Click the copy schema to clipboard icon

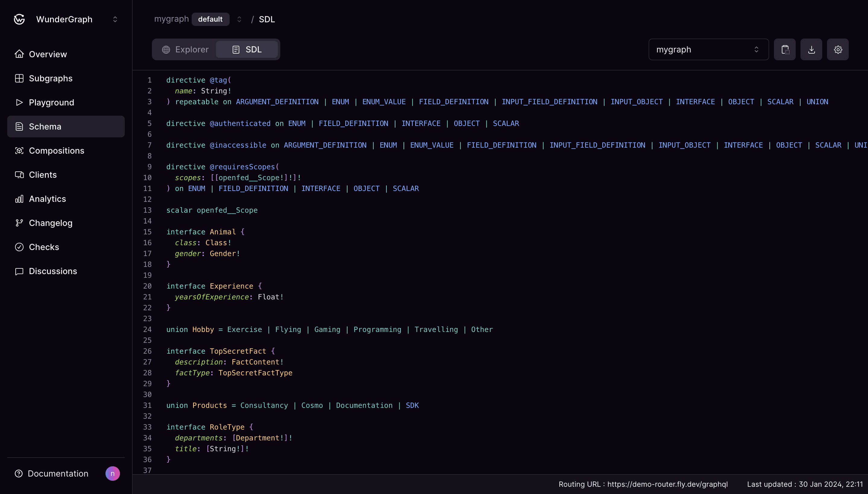click(x=785, y=49)
